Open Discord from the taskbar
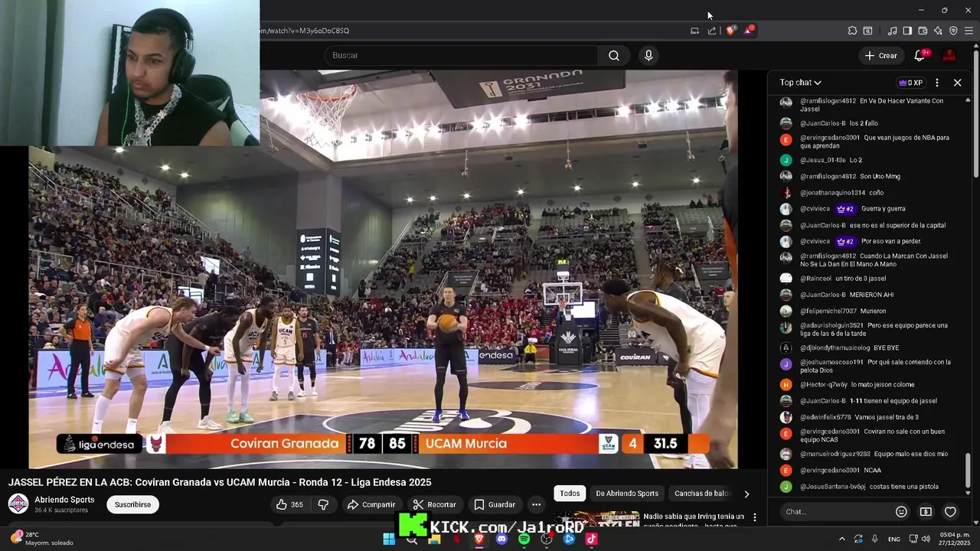The height and width of the screenshot is (551, 980). [501, 539]
